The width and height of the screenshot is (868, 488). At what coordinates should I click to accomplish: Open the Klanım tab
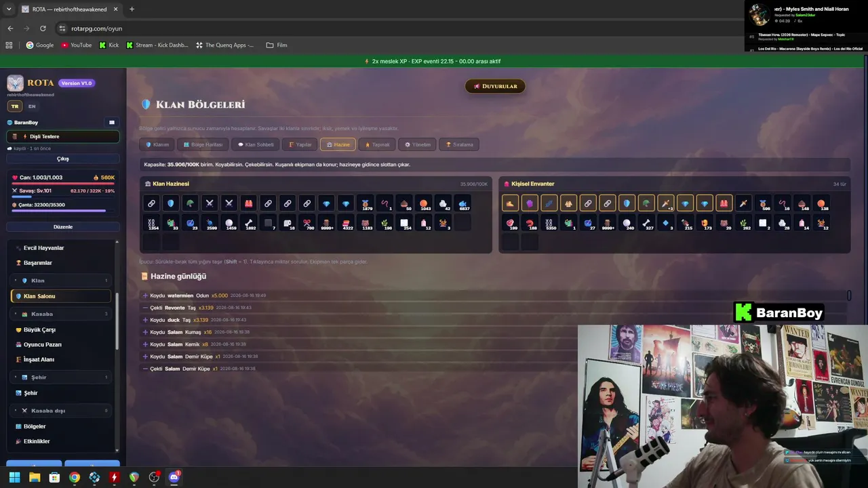(x=157, y=144)
